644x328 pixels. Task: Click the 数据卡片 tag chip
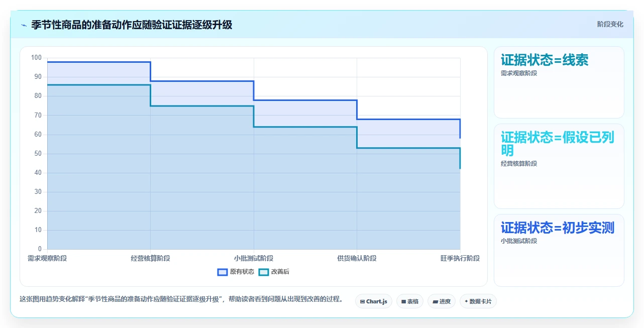pos(478,301)
